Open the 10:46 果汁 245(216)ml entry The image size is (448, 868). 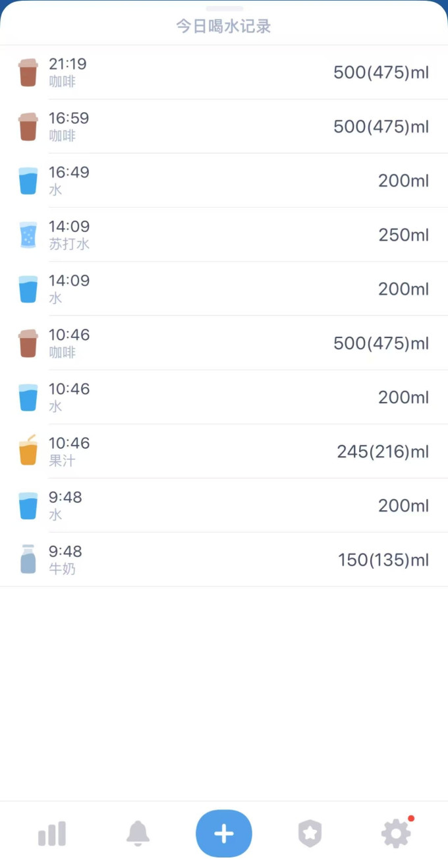[224, 451]
